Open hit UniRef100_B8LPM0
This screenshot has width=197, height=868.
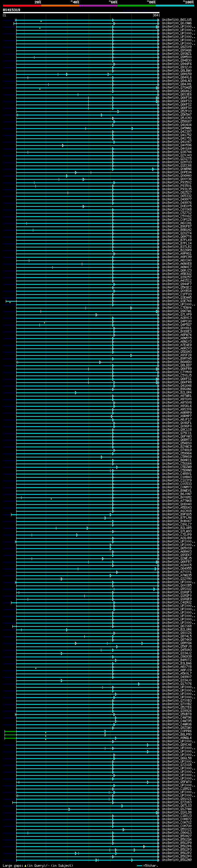pos(177,735)
